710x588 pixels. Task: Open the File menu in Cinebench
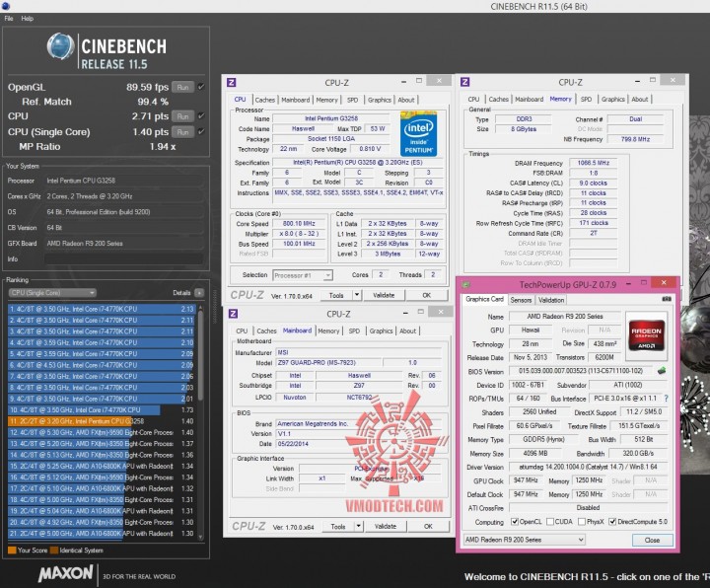tap(9, 19)
